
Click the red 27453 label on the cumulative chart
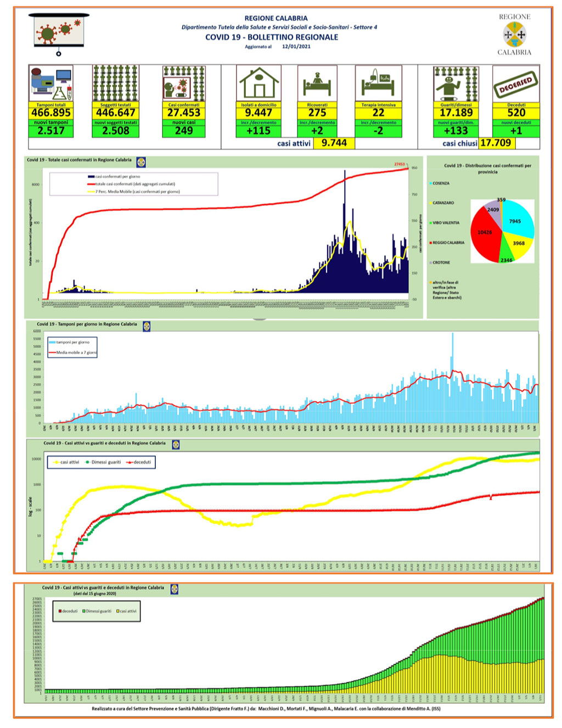(399, 164)
